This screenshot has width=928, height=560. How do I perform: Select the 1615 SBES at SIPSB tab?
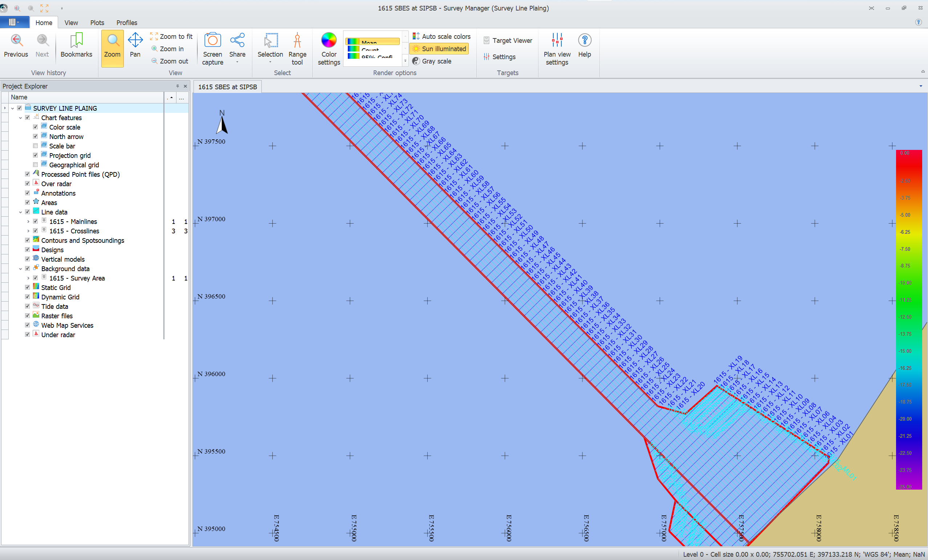coord(228,87)
